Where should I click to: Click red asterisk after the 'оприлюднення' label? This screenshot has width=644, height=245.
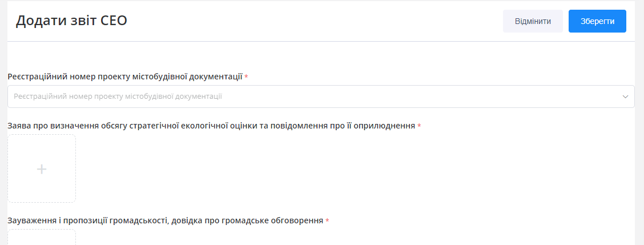[419, 126]
